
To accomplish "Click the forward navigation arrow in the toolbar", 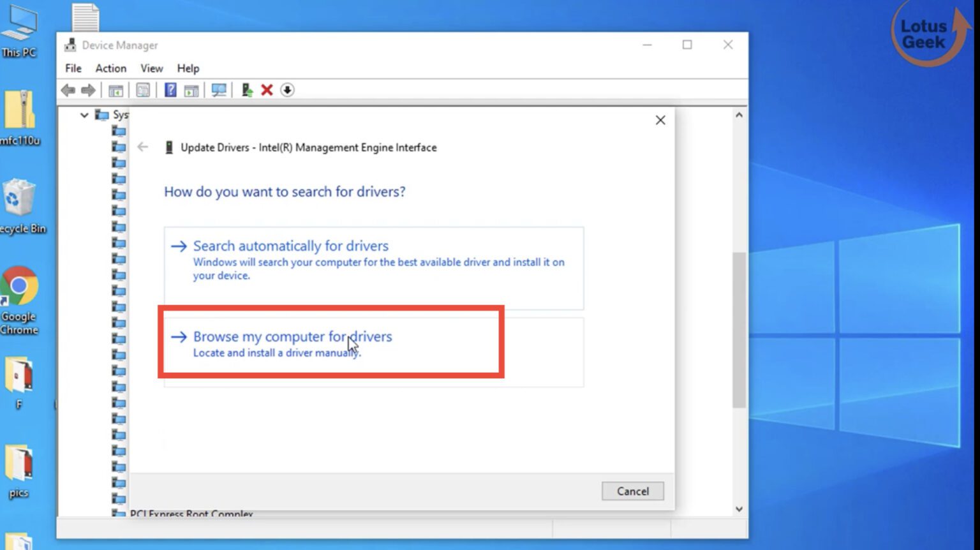I will (88, 90).
